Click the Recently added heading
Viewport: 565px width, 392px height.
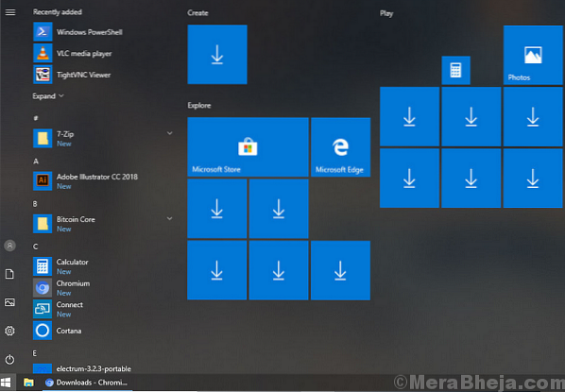point(58,12)
